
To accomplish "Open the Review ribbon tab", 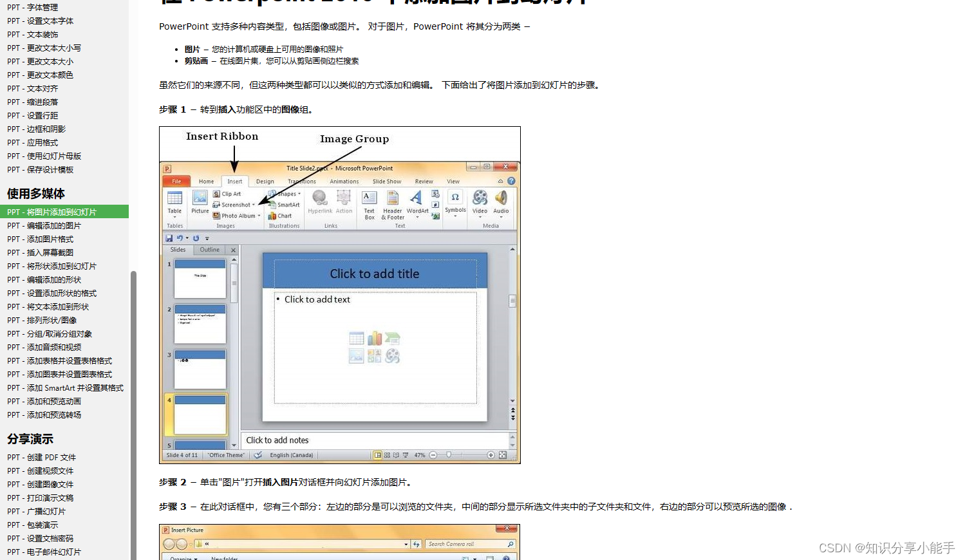I will [424, 182].
